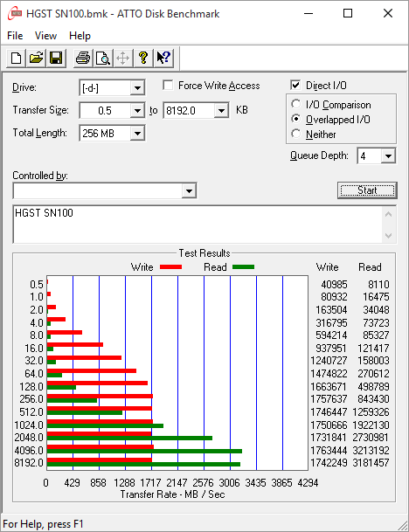Select the I/O Comparison radio button
Screen dimensions: 409x532
pos(295,104)
